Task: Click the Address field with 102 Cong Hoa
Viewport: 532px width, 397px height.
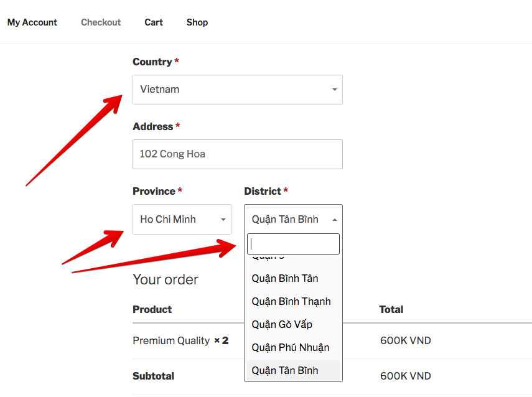Action: (x=237, y=154)
